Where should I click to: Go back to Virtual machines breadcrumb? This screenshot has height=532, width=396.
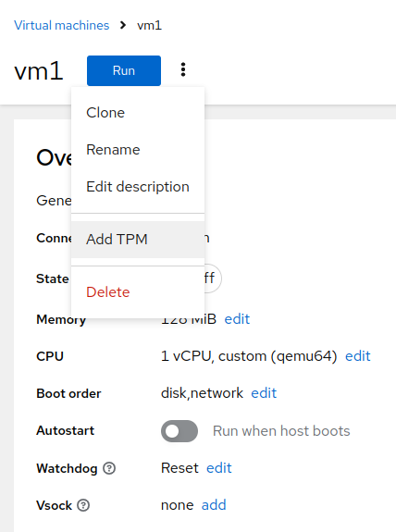[62, 26]
